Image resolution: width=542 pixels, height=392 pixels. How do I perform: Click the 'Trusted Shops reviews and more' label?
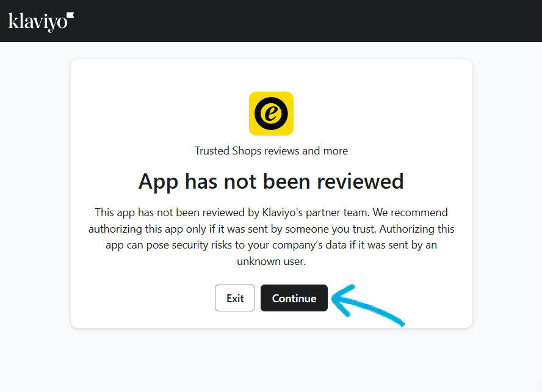click(271, 151)
